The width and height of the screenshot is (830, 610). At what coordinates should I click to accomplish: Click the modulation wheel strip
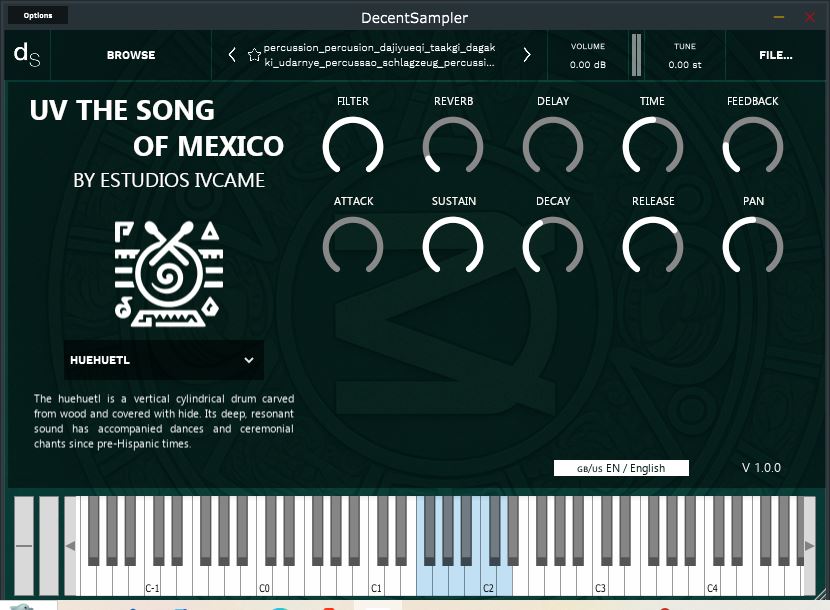[49, 545]
